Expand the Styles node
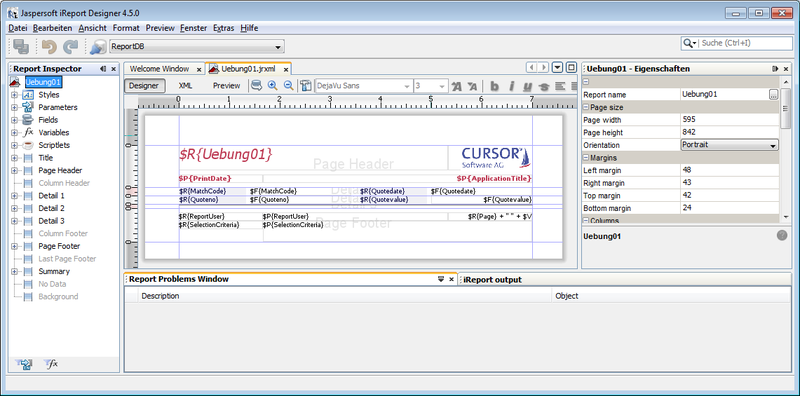 coord(14,95)
